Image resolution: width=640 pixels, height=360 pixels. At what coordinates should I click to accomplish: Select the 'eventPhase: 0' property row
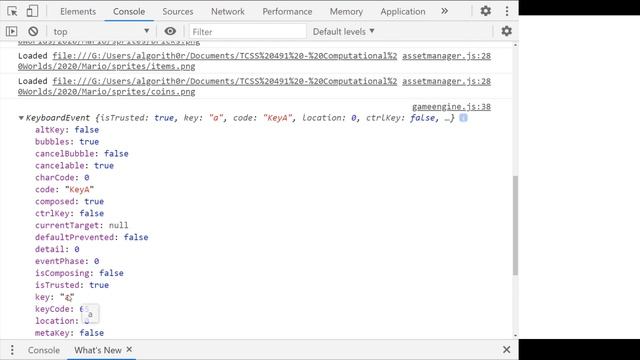click(67, 261)
